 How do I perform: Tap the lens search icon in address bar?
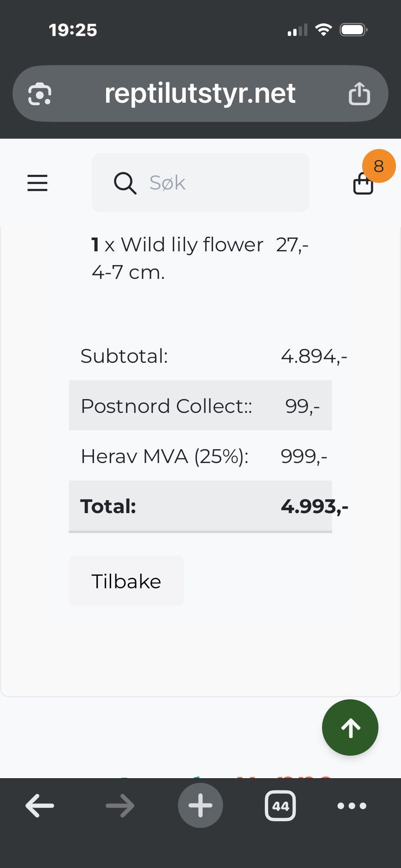40,94
